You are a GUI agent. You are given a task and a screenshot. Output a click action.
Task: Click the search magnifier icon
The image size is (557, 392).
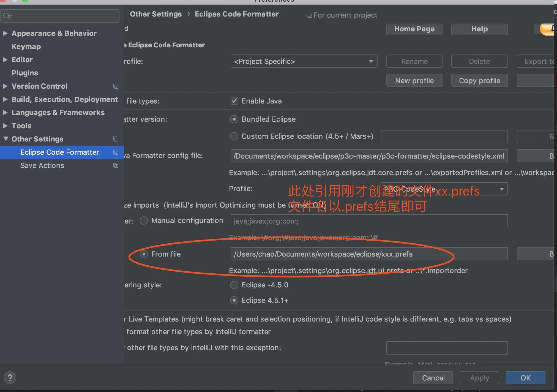pyautogui.click(x=7, y=16)
